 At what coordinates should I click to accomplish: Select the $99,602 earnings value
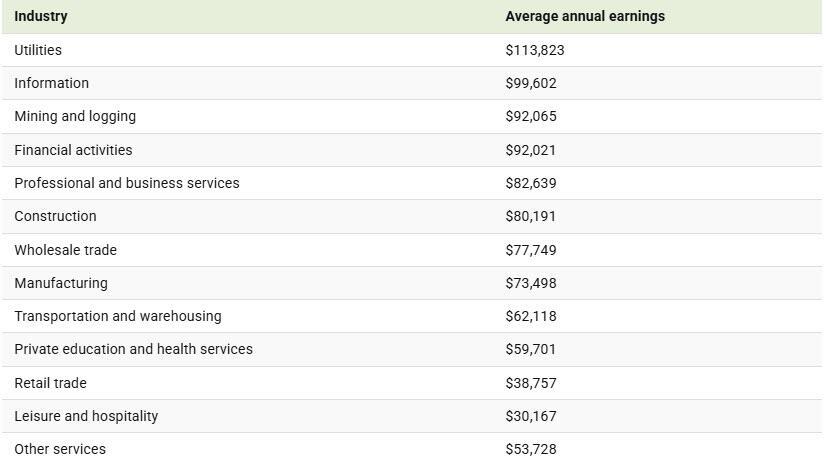point(531,83)
